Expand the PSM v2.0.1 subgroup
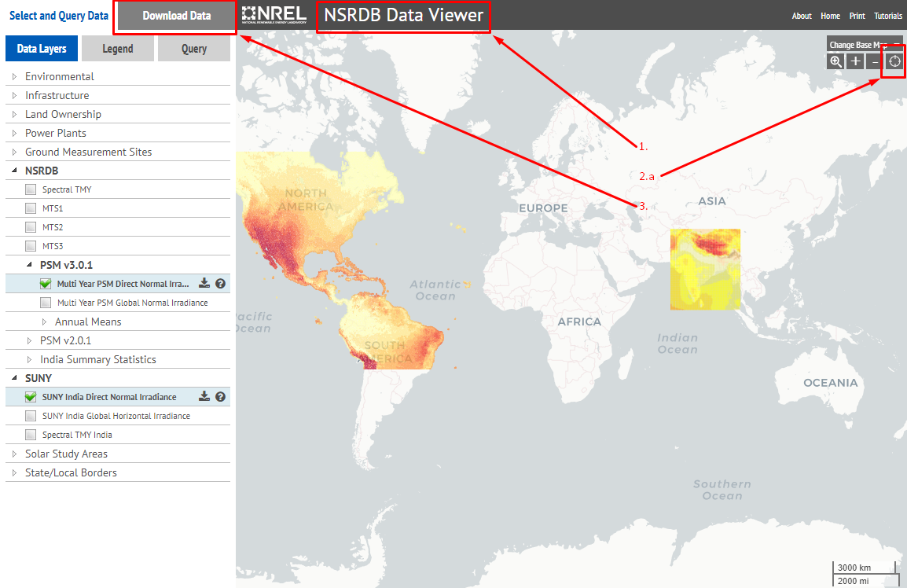Viewport: 907px width, 588px height. coord(30,340)
